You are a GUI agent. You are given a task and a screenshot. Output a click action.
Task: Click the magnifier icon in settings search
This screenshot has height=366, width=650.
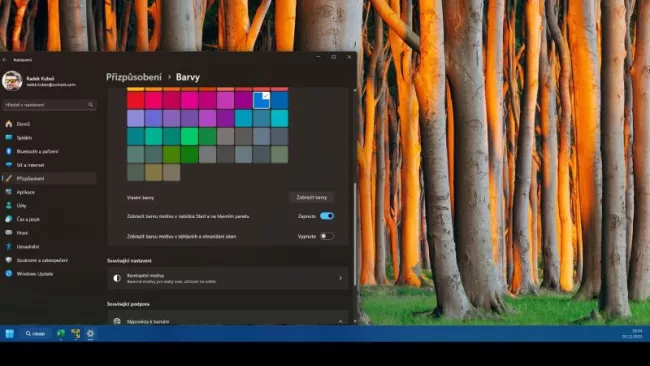90,105
